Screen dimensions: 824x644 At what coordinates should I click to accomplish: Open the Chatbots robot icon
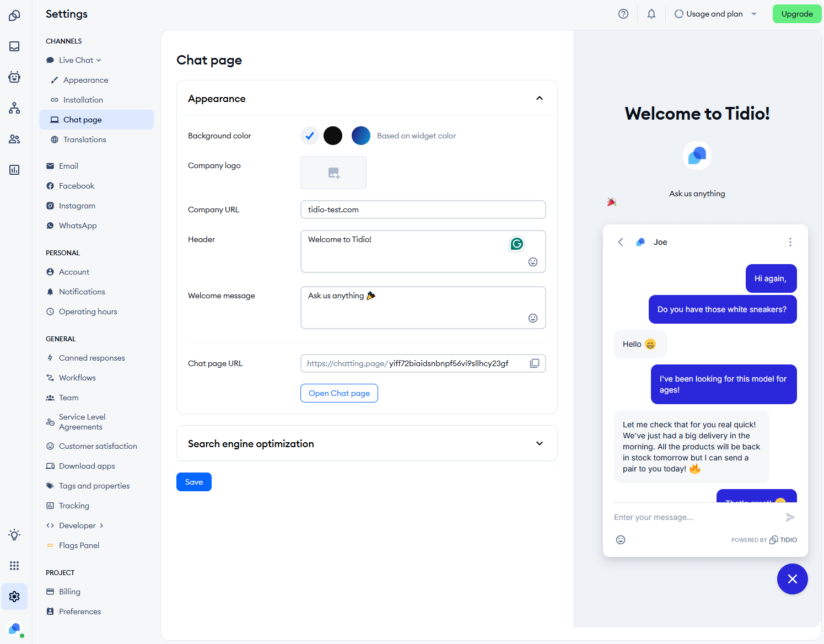click(x=14, y=77)
